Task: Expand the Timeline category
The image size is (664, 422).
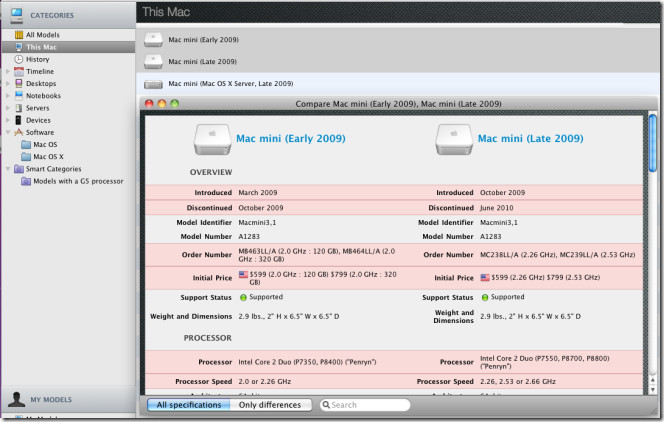Action: (8, 72)
